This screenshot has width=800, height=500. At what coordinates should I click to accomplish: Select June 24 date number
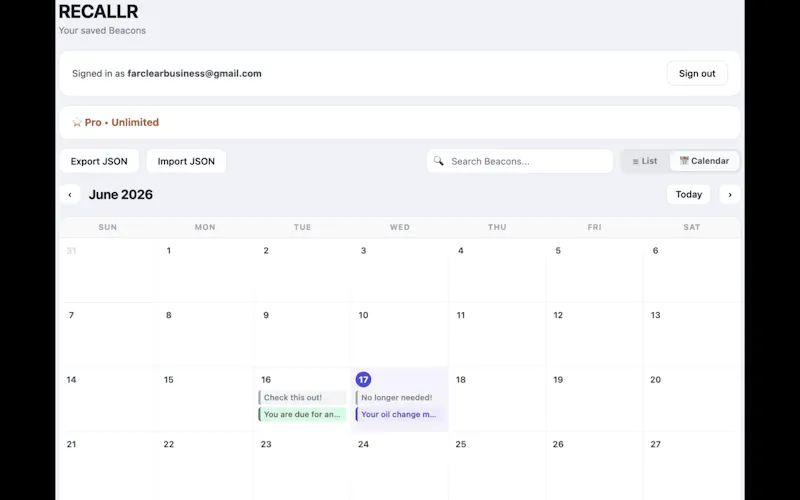tap(363, 444)
